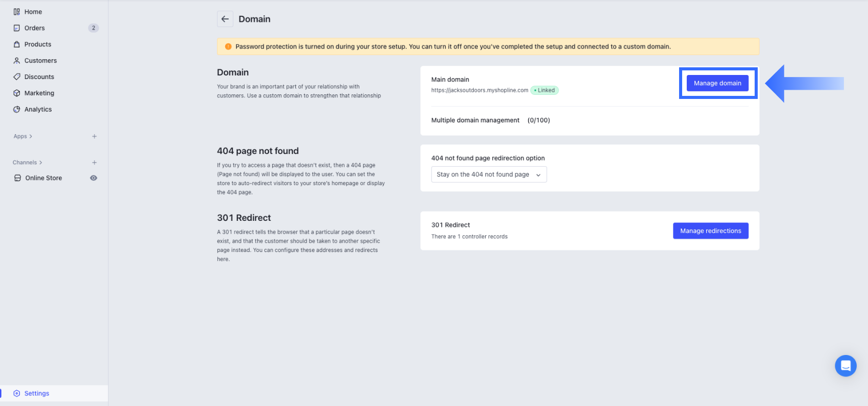Open the chat support bubble icon
Screen dimensions: 868x406
[846, 366]
